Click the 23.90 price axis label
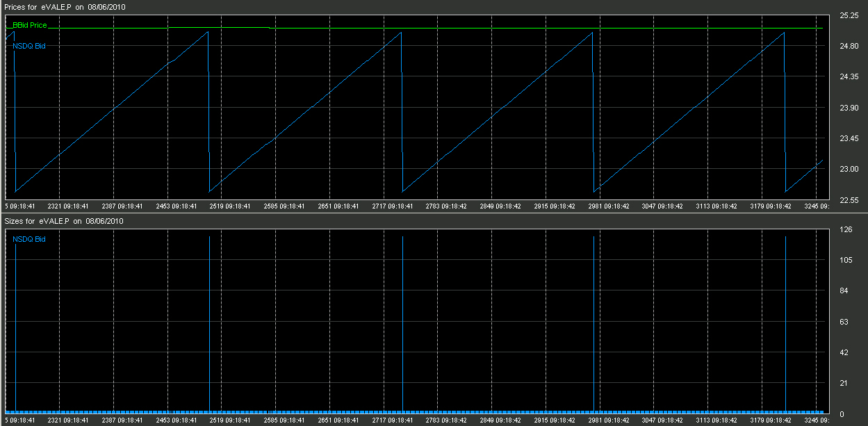This screenshot has width=868, height=426. pos(849,108)
